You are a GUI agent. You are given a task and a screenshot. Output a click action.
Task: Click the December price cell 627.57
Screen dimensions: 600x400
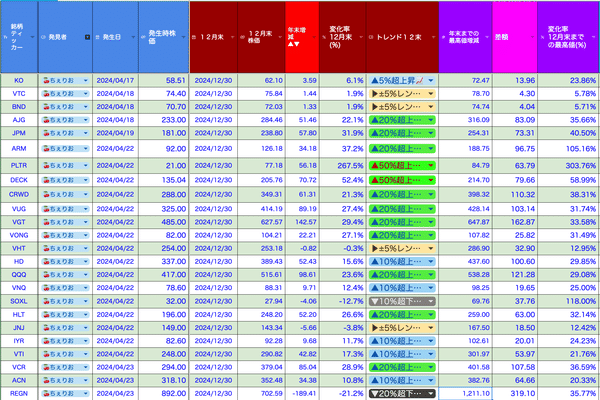(261, 222)
